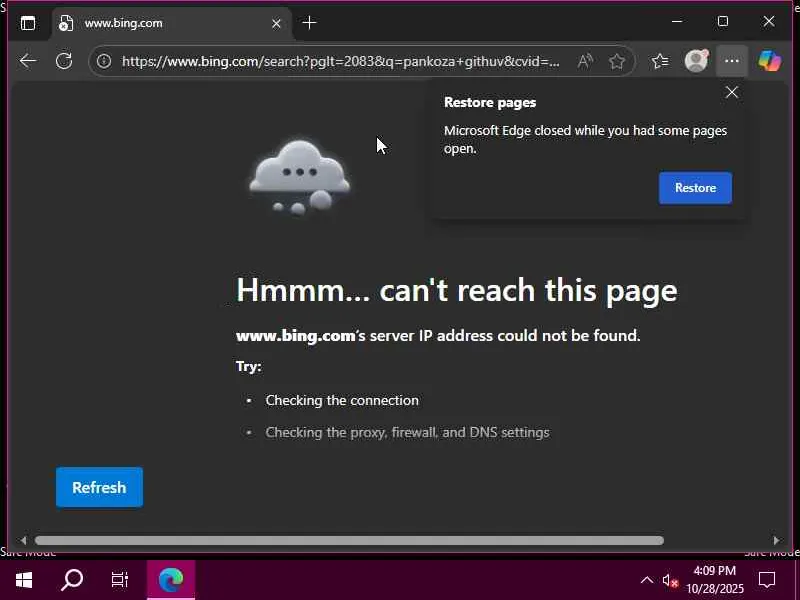Open the tab actions menu icon
The image size is (800, 600).
(28, 23)
